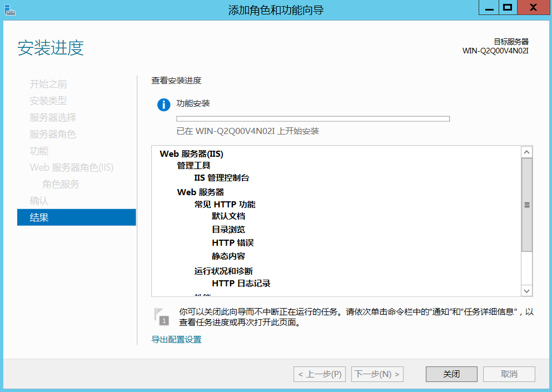Select the 服务器选择 step in the sidebar
This screenshot has height=392, width=552.
pyautogui.click(x=53, y=117)
